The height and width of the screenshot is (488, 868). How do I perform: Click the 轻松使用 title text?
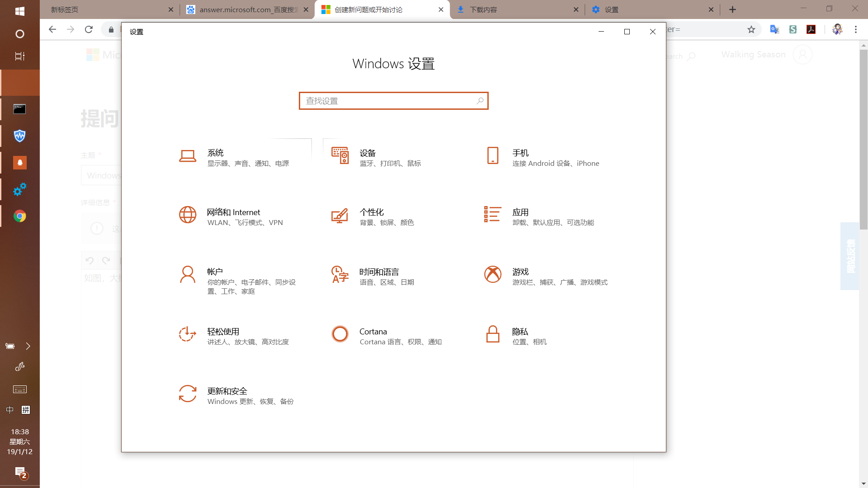pyautogui.click(x=223, y=332)
